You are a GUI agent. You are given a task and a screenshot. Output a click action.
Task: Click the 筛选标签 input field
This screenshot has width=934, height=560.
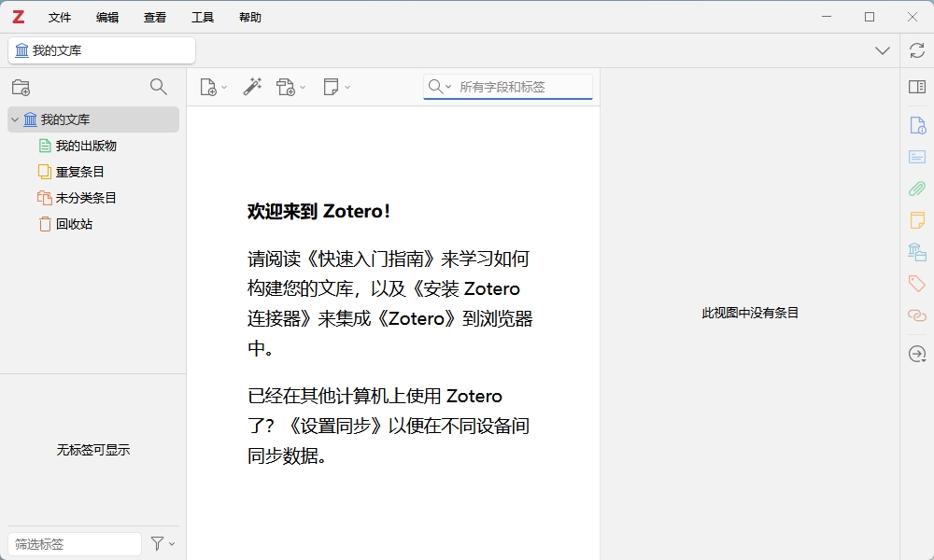pos(73,543)
